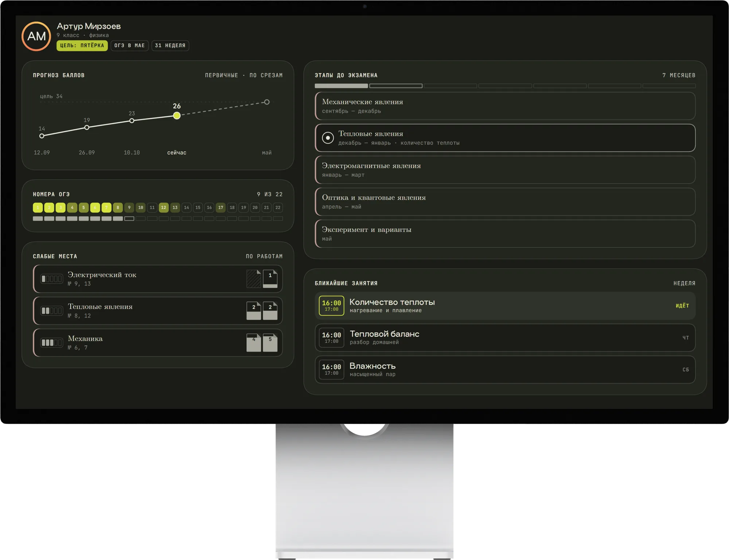The image size is (729, 560).
Task: Click the 14 score point dated 12.09
Action: coord(42,136)
